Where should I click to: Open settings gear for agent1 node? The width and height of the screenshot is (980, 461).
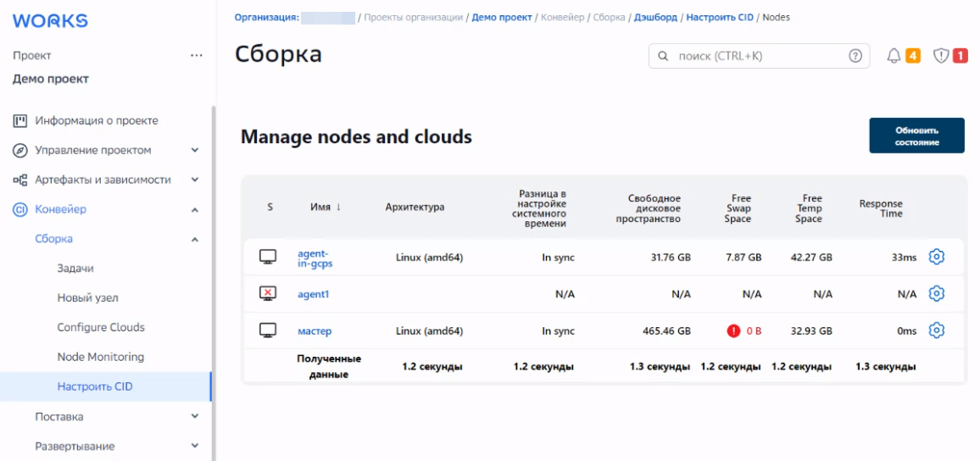(936, 294)
